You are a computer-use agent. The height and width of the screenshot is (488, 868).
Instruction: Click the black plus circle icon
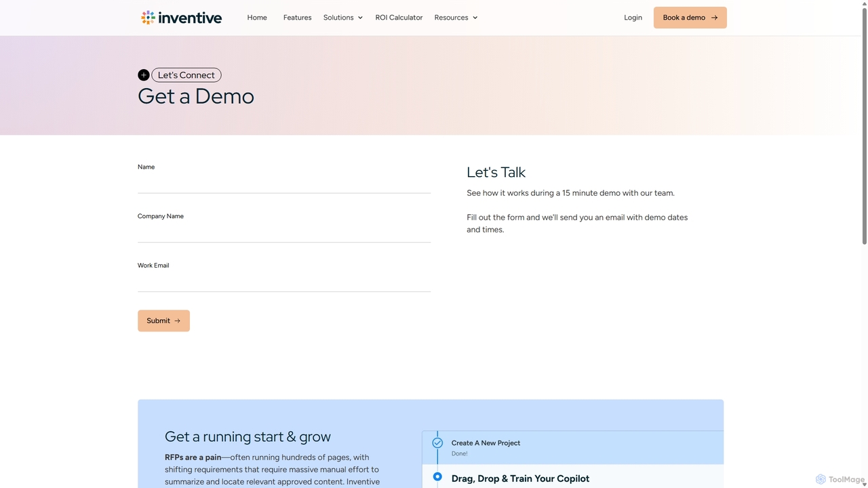click(x=143, y=75)
